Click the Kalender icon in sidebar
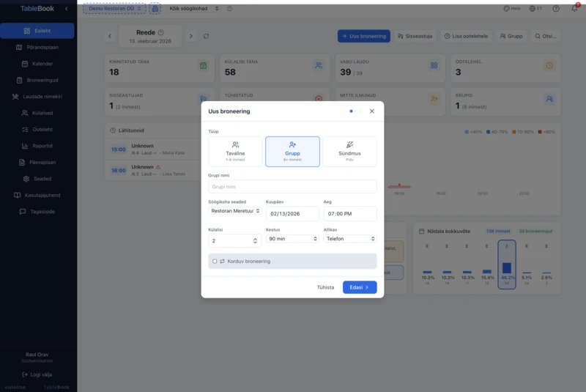The width and height of the screenshot is (586, 392). (x=26, y=64)
